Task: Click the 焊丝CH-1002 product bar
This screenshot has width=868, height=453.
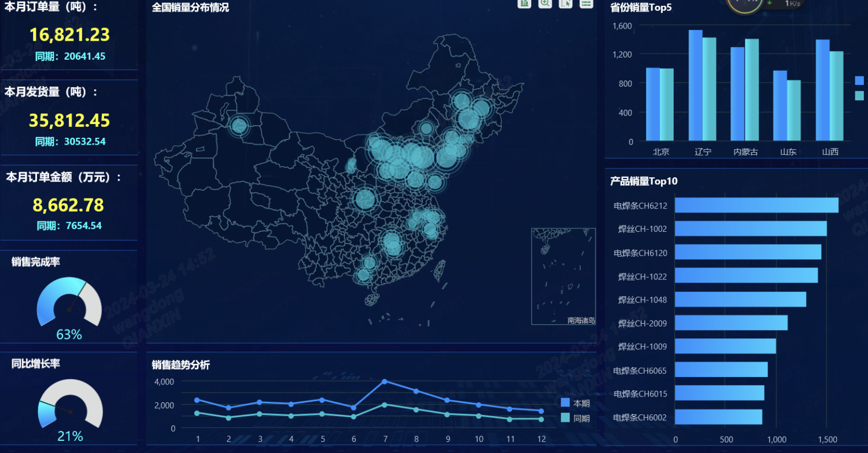Action: point(751,229)
